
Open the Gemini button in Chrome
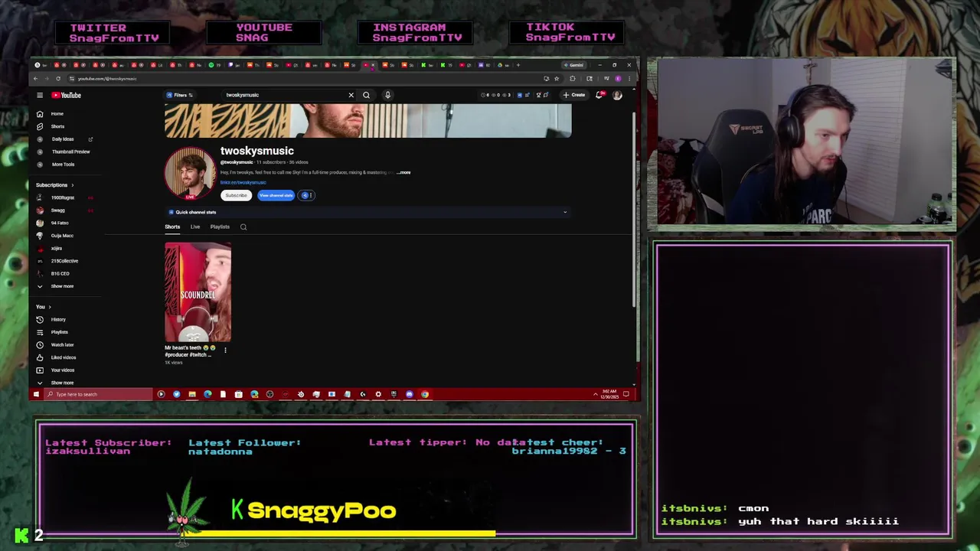(x=575, y=65)
